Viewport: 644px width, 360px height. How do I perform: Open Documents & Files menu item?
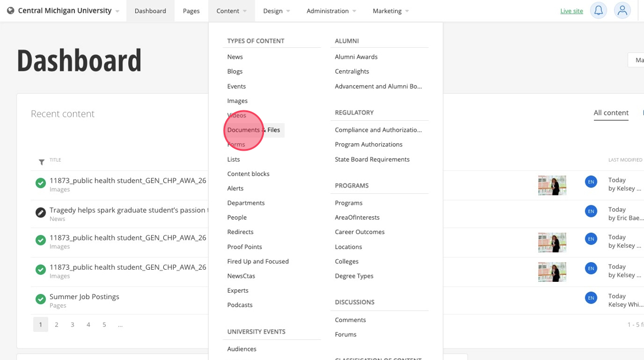[x=254, y=130]
